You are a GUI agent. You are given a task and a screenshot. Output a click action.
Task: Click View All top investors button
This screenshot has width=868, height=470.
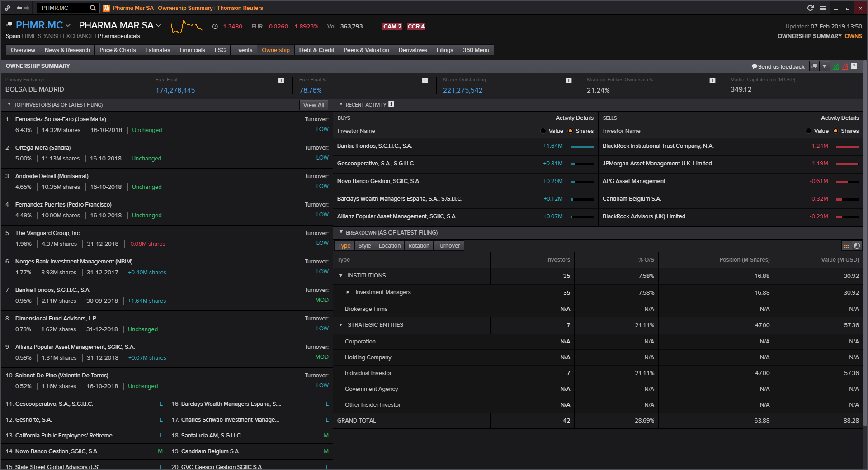point(313,105)
